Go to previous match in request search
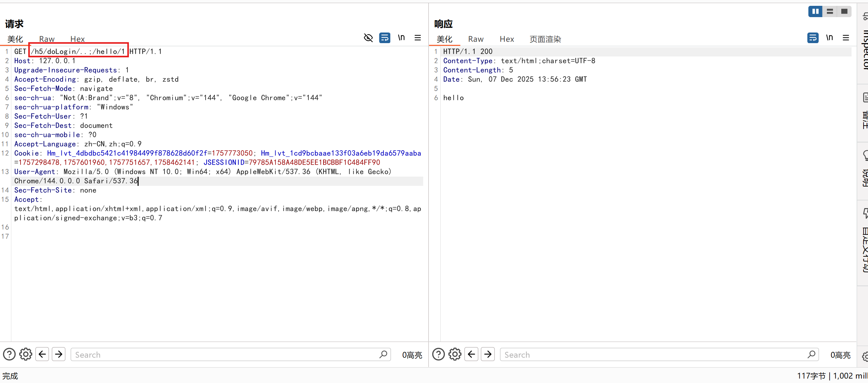 [x=42, y=354]
